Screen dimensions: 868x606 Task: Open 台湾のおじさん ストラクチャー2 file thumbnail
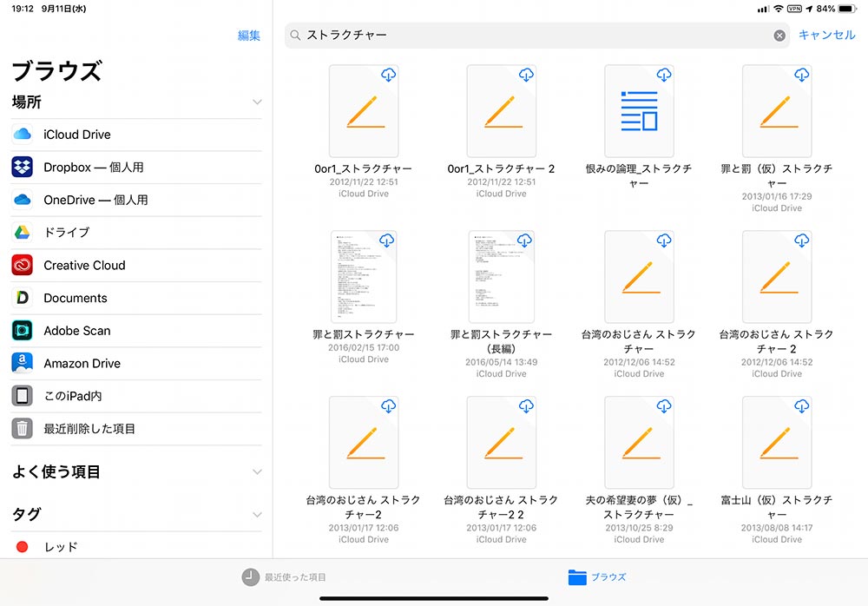pos(364,442)
